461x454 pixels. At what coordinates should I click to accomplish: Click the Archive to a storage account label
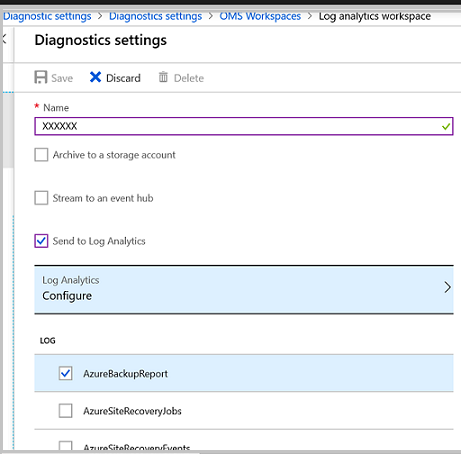click(114, 155)
